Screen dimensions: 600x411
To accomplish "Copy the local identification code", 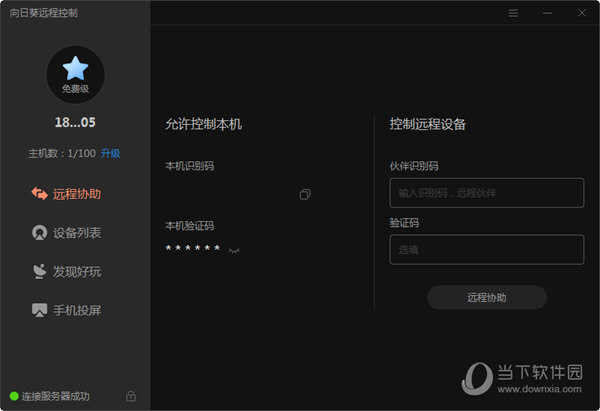I will [x=305, y=194].
